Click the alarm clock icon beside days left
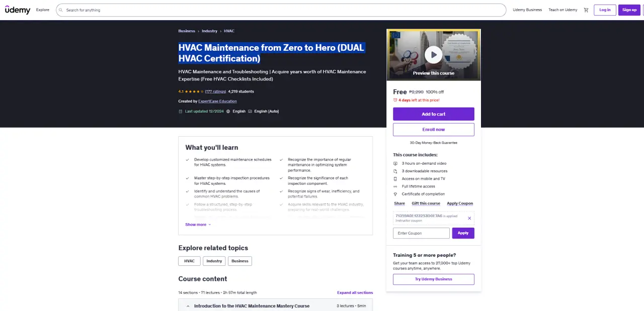Image resolution: width=644 pixels, height=311 pixels. click(x=395, y=100)
